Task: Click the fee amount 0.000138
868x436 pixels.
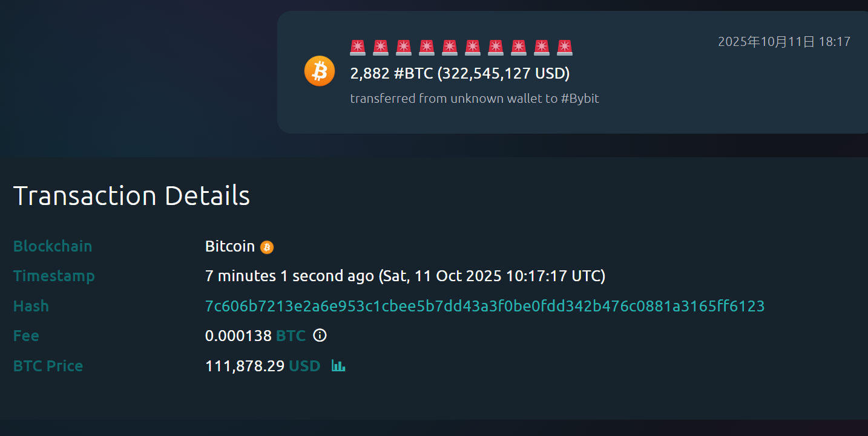Action: [x=238, y=336]
